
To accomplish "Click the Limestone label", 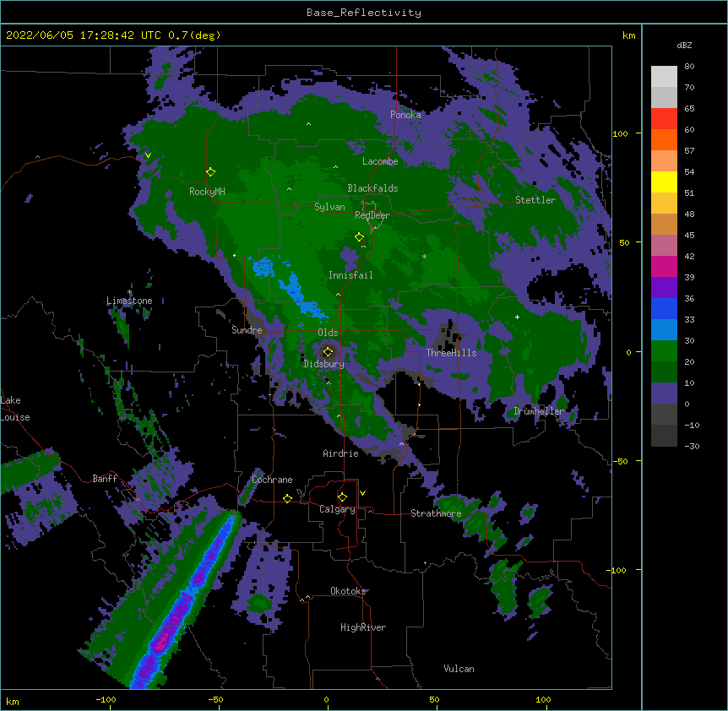I will (x=129, y=301).
